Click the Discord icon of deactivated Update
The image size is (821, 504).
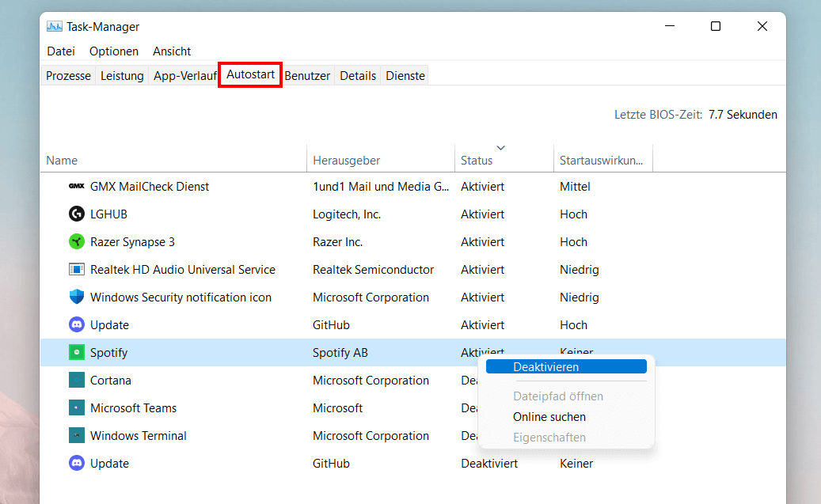pyautogui.click(x=77, y=463)
